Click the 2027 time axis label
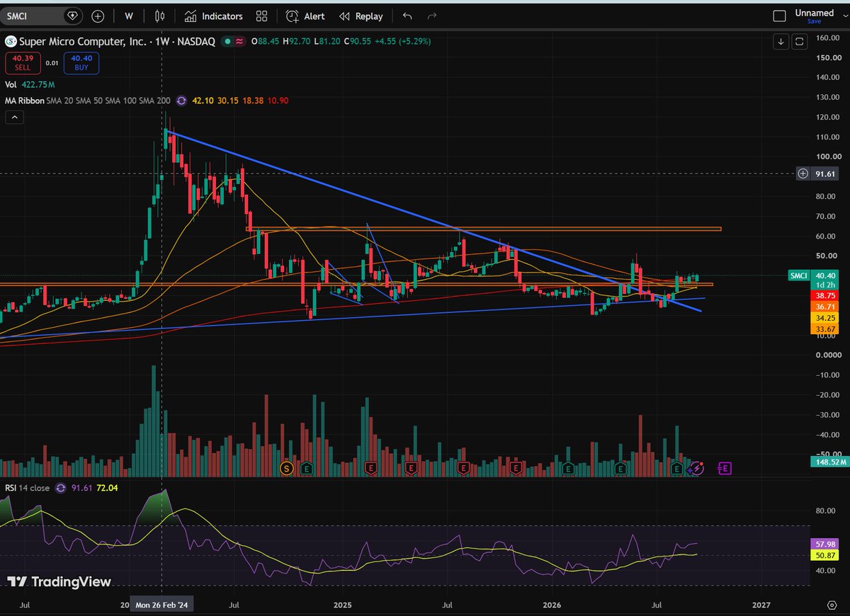Screen dimensions: 850x616 (761, 605)
